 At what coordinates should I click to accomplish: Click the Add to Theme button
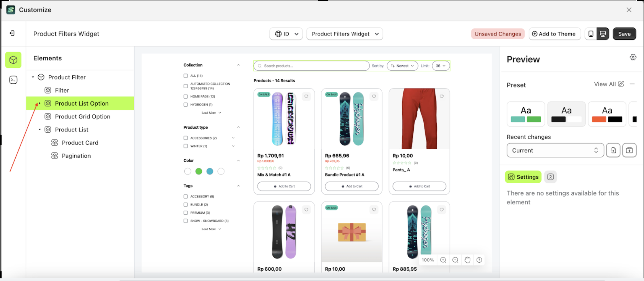(x=554, y=34)
